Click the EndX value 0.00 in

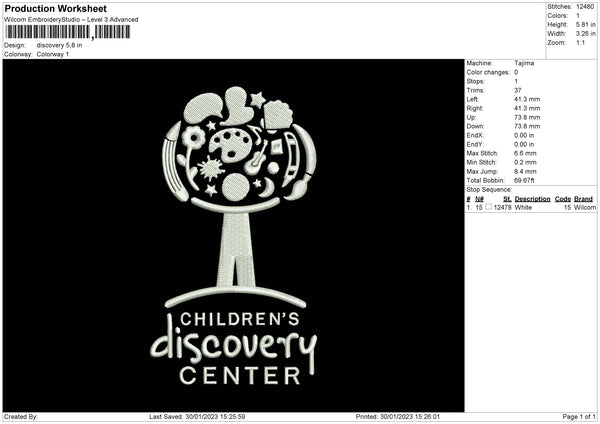coord(524,135)
